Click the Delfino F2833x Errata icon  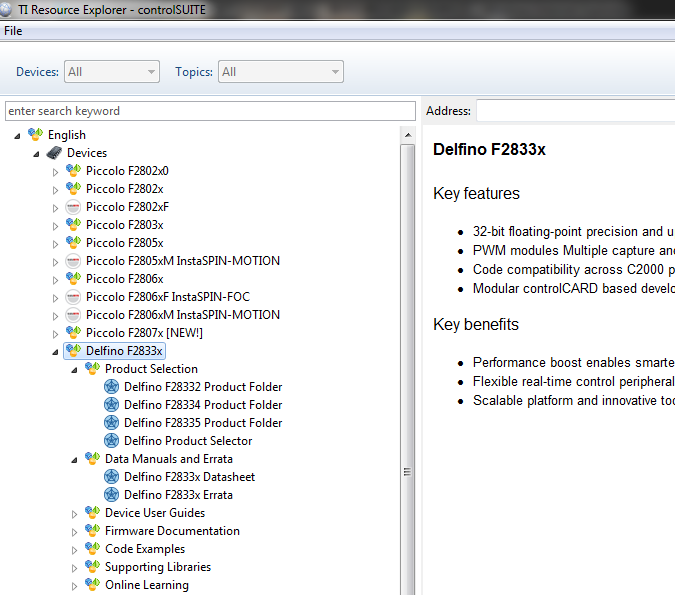click(x=111, y=495)
